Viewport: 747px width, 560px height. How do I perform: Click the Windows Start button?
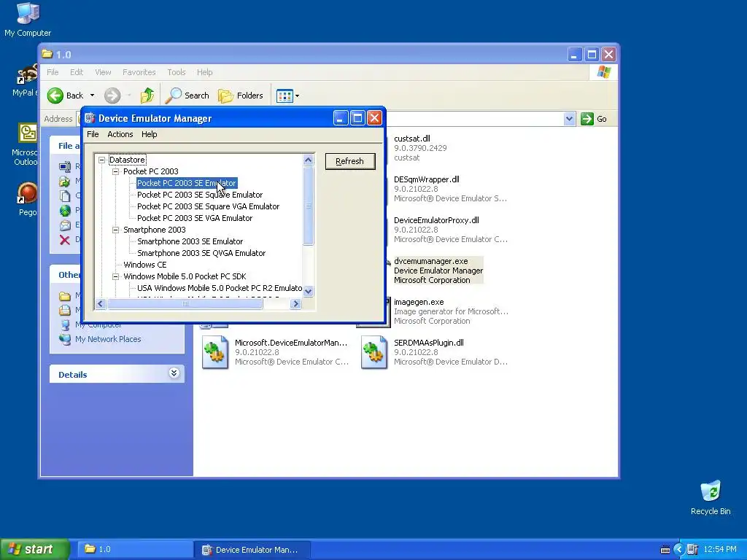click(35, 550)
